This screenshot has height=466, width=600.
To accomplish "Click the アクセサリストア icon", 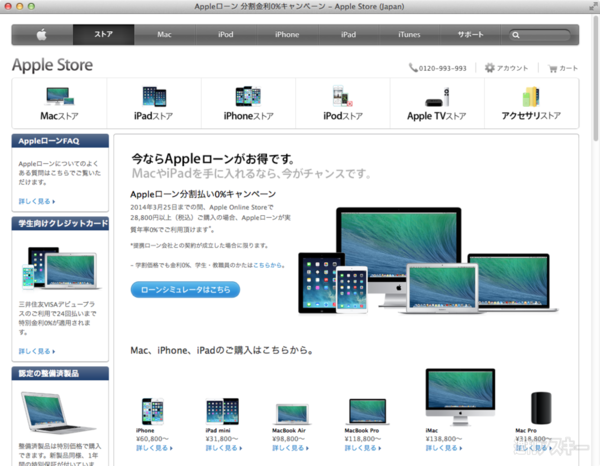I will coord(531,96).
